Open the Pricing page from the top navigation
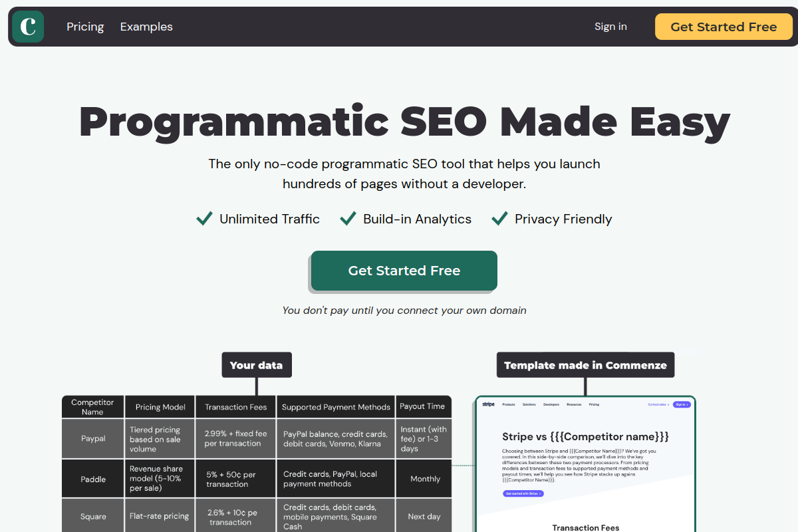The image size is (798, 532). (85, 27)
